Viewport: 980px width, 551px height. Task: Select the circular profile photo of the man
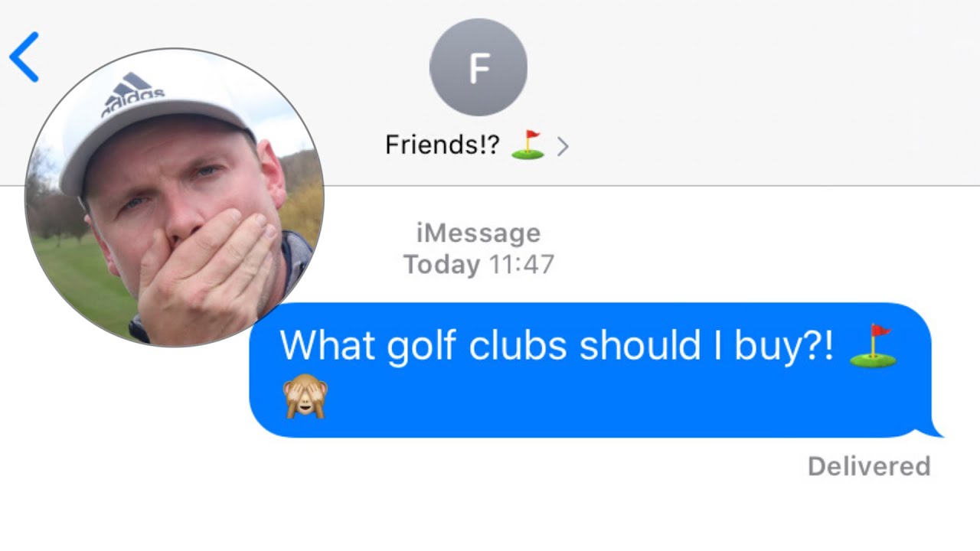click(x=175, y=197)
